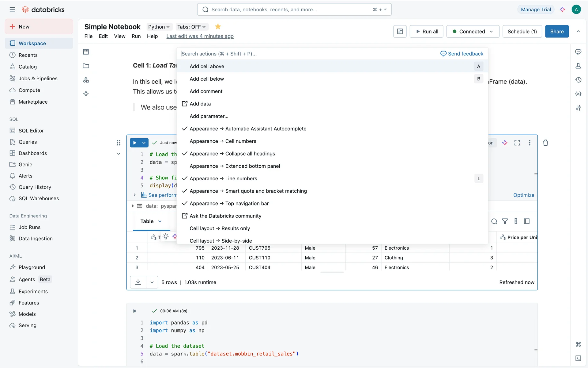Star the notebook as favorite
The image size is (588, 368).
[218, 27]
